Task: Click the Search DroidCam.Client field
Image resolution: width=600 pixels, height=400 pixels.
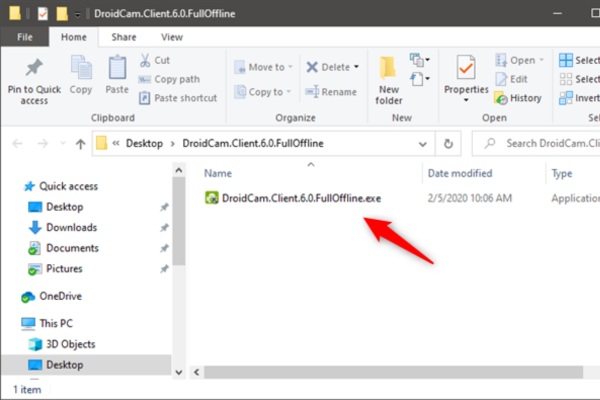Action: 536,144
